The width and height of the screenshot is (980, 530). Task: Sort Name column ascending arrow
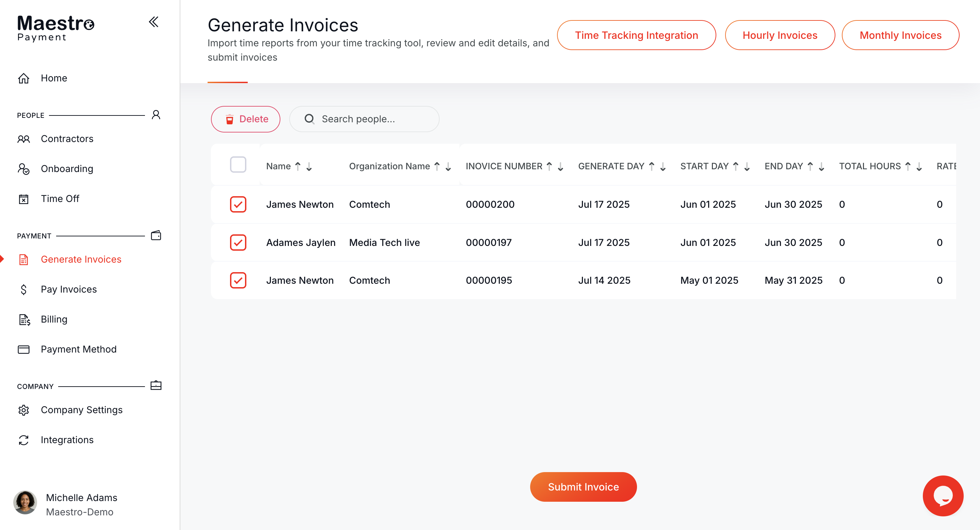[298, 166]
